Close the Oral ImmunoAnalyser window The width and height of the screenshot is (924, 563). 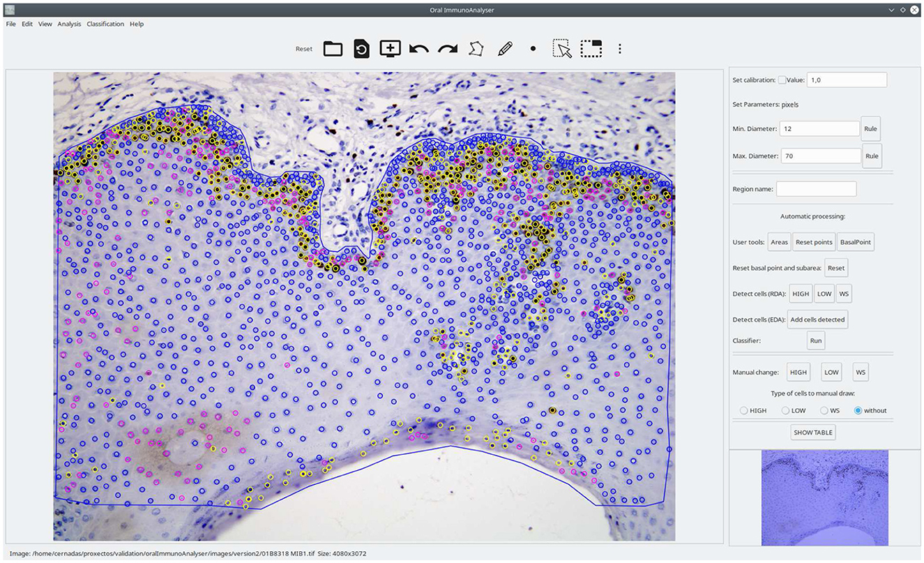coord(914,9)
